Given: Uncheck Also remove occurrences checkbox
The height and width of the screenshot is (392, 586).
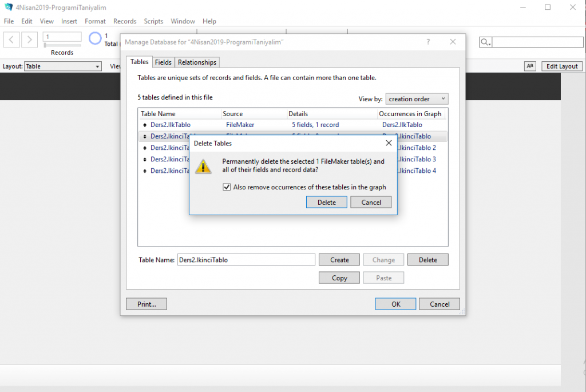Looking at the screenshot, I should (x=227, y=187).
